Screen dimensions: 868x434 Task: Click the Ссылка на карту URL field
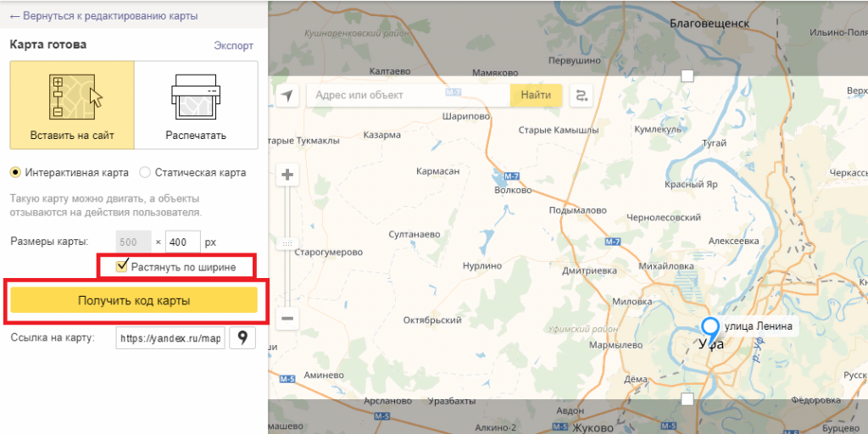[171, 337]
